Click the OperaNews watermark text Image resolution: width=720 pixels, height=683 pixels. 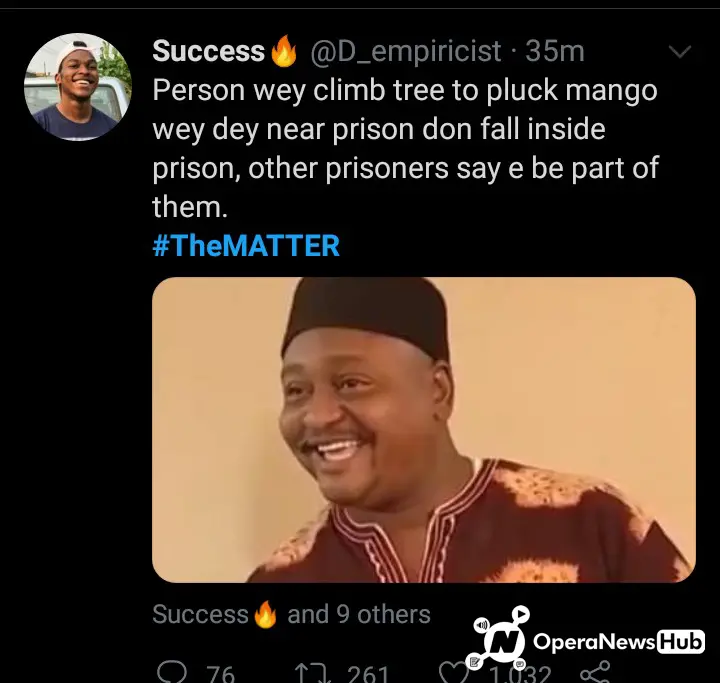594,641
